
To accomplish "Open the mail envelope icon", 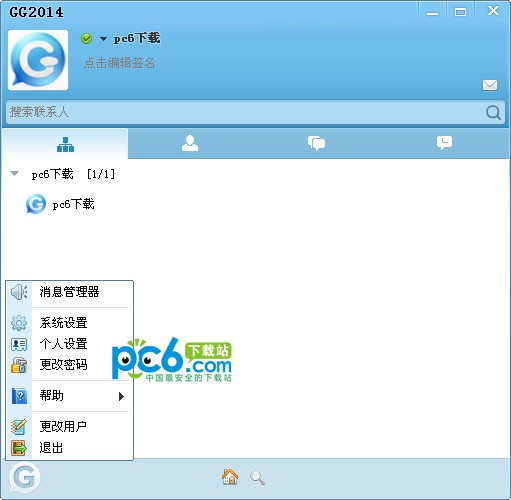I will (x=490, y=85).
